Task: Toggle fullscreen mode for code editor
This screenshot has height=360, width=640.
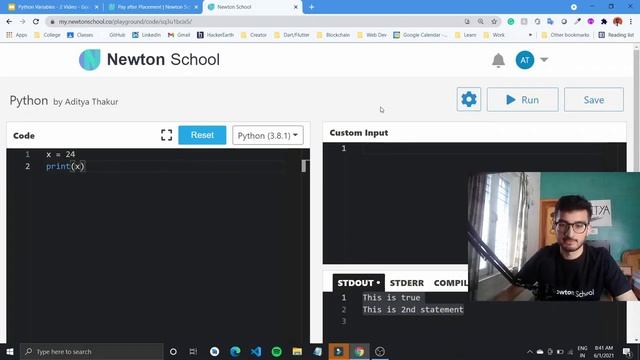Action: pyautogui.click(x=167, y=135)
